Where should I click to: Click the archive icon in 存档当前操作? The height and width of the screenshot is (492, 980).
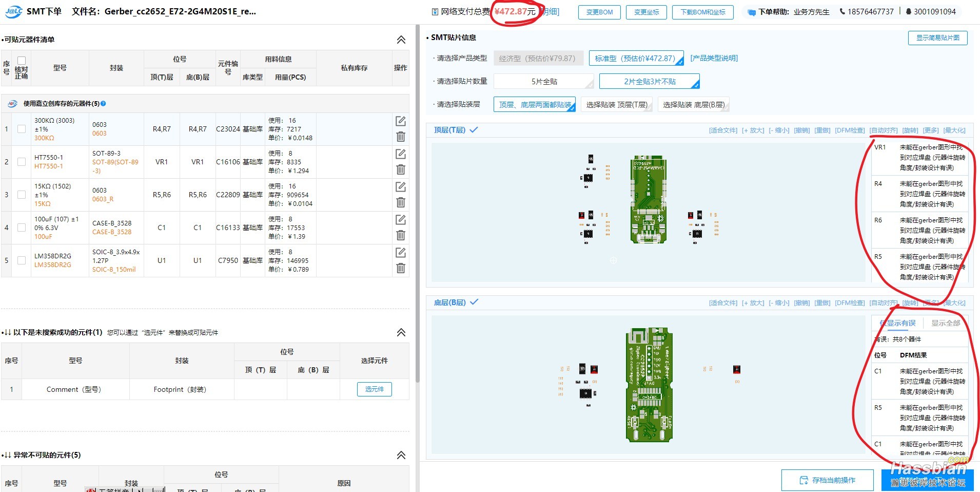point(804,480)
